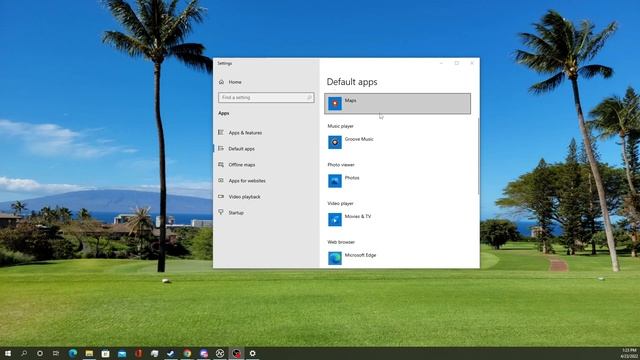Click the Video playback sidebar icon
The width and height of the screenshot is (640, 360).
tap(221, 196)
